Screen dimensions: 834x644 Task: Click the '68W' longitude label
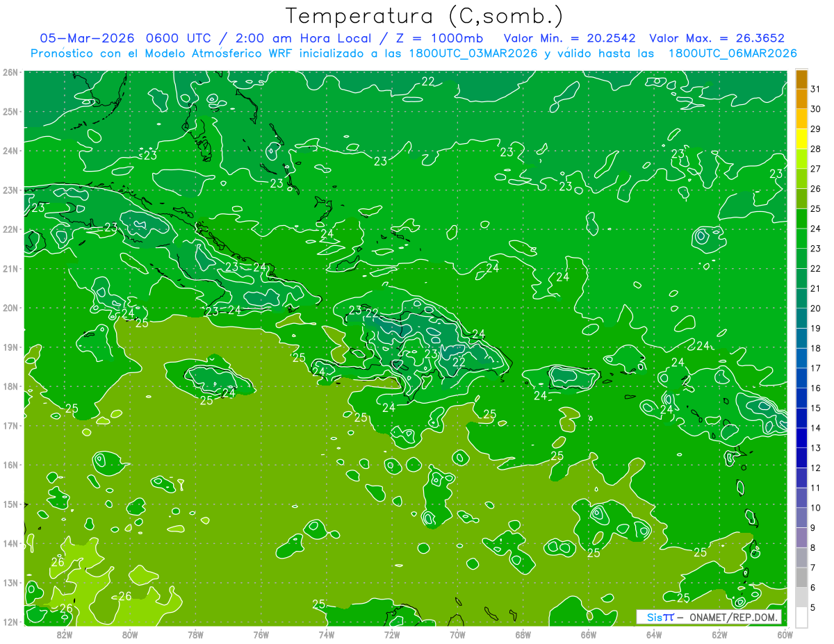click(x=523, y=635)
